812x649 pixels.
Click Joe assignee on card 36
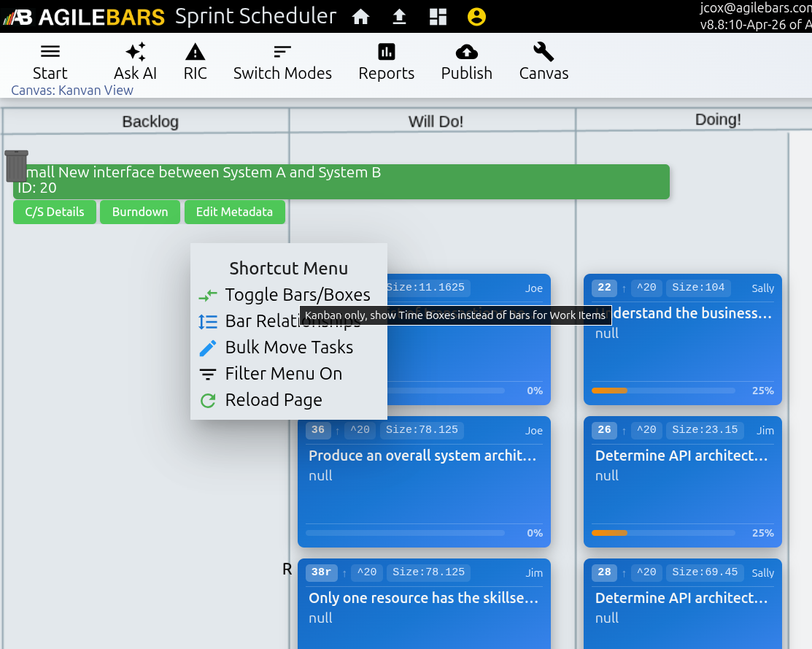coord(534,431)
